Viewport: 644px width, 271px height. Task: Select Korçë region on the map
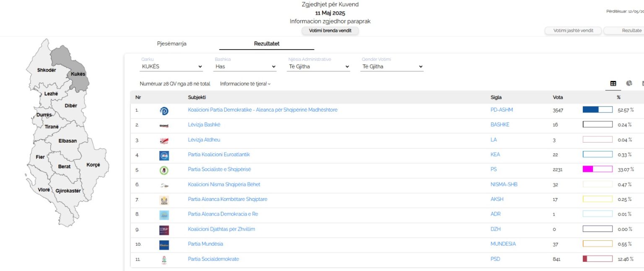pyautogui.click(x=93, y=165)
